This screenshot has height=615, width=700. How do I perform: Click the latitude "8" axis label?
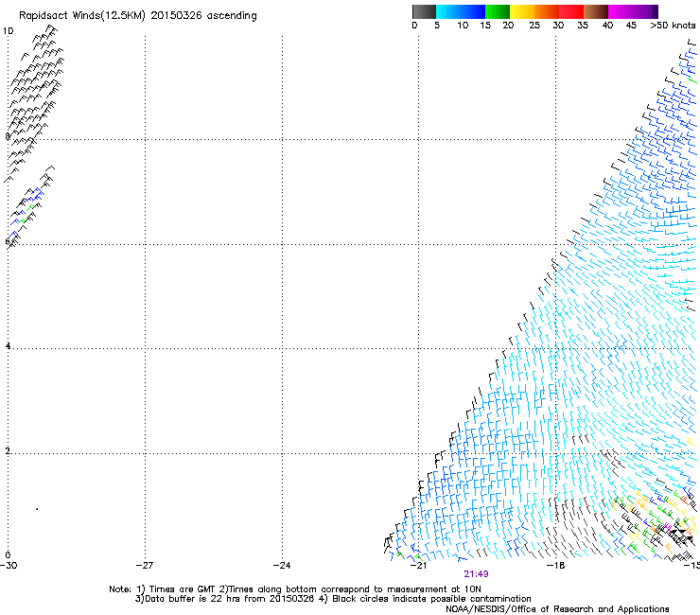point(8,136)
